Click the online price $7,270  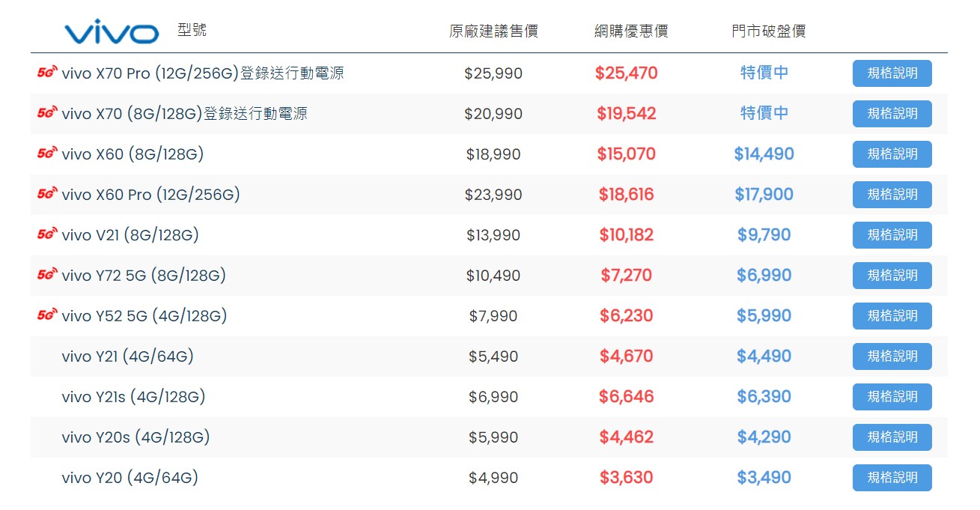(x=627, y=276)
